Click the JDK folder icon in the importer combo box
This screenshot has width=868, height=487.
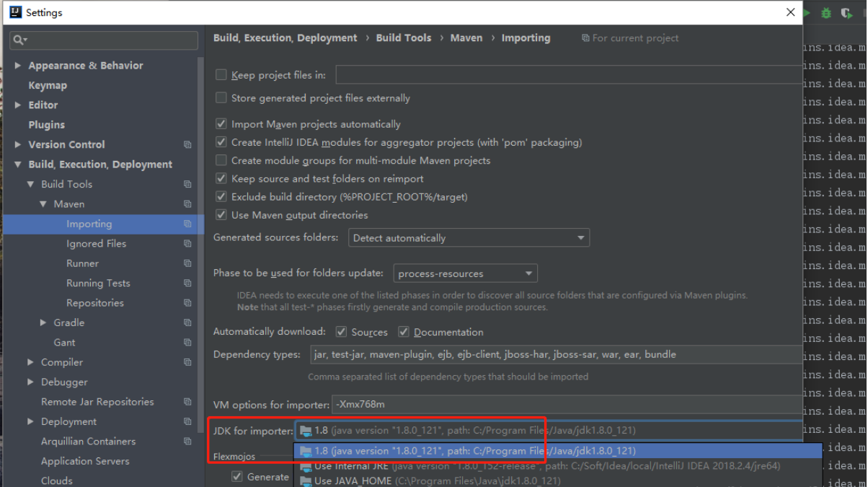point(306,431)
